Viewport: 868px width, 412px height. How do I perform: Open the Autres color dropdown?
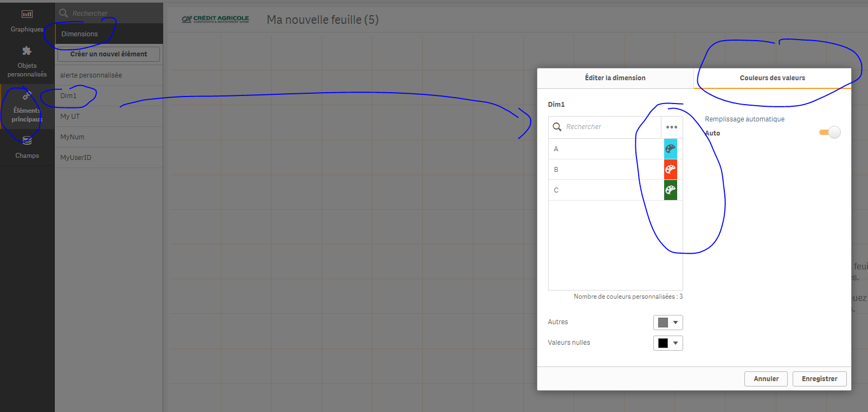tap(668, 323)
